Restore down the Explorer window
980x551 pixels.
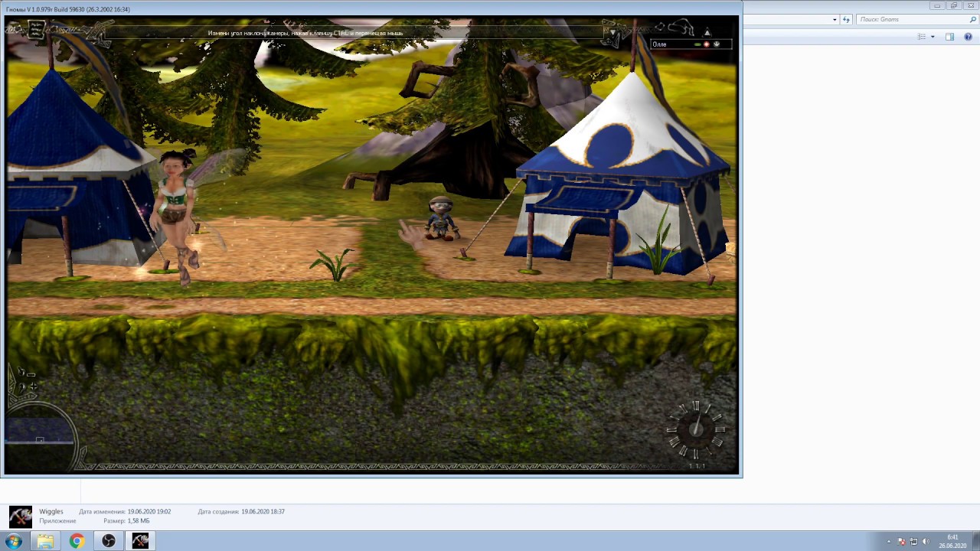pyautogui.click(x=954, y=5)
